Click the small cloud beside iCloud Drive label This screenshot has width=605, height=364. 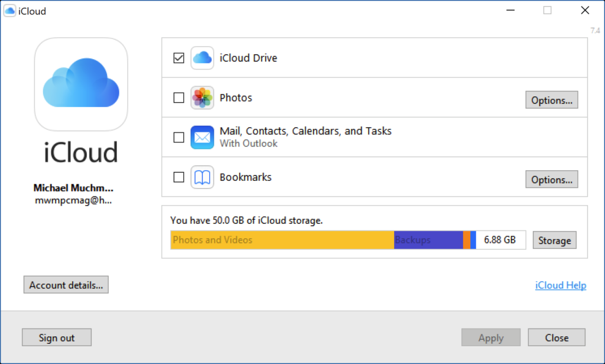[202, 57]
